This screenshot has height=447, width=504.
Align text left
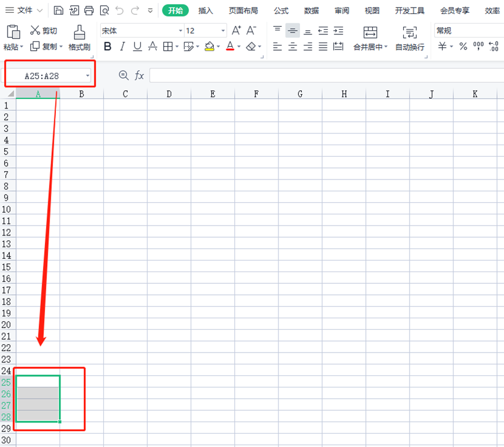tap(277, 47)
